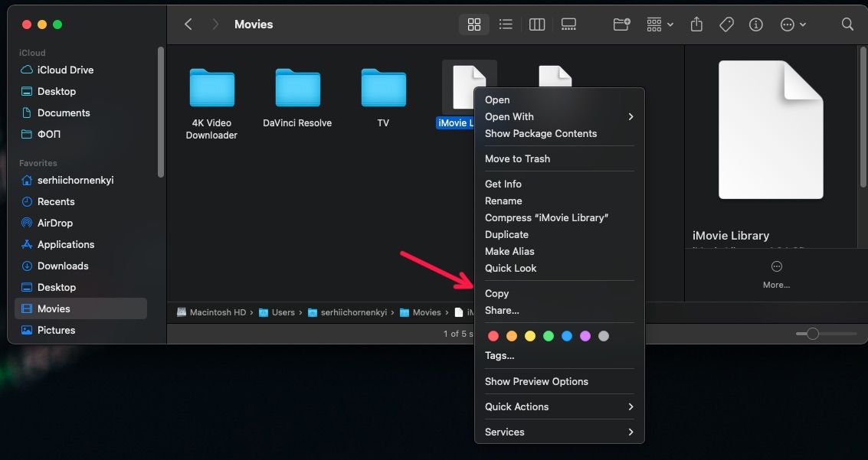
Task: Apply the orange tag color
Action: coord(512,336)
